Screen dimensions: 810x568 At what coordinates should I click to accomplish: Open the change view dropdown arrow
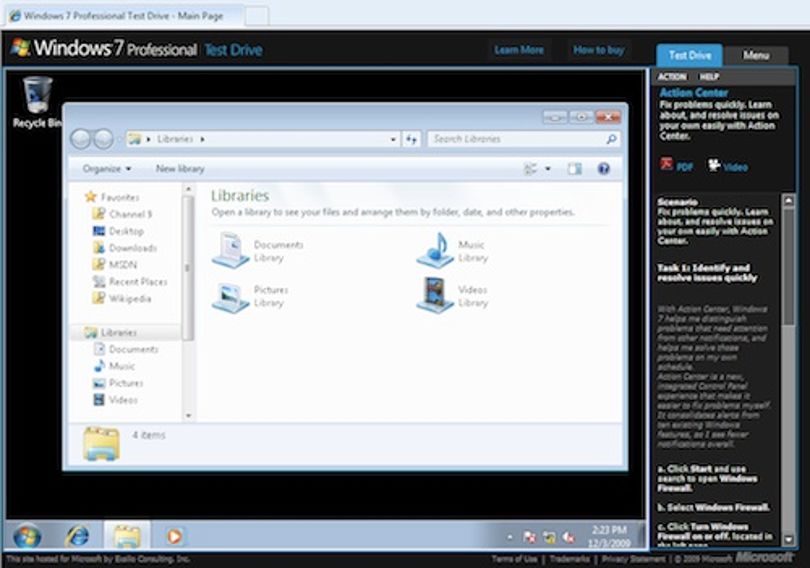(x=548, y=169)
